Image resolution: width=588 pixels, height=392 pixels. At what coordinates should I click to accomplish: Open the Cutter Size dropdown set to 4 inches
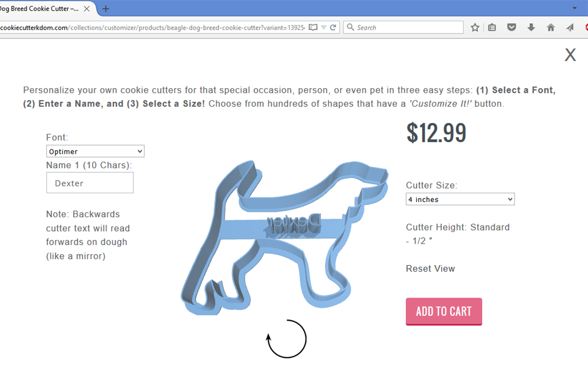[x=460, y=199]
